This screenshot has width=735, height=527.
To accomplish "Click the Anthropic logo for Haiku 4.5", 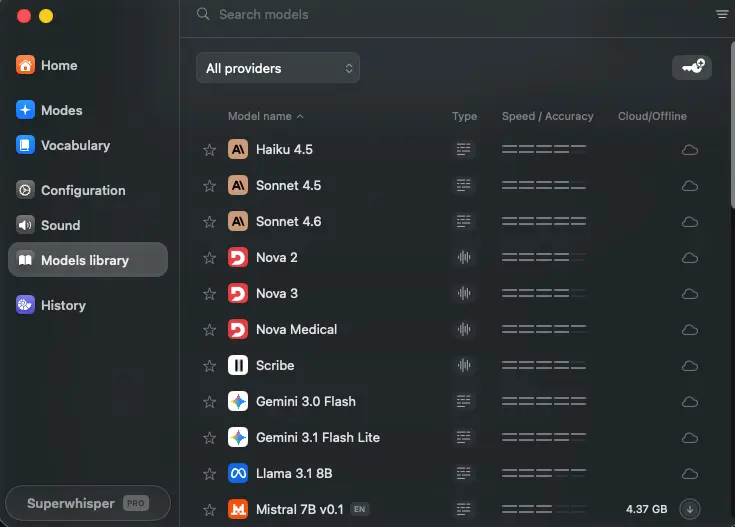I will click(x=238, y=150).
